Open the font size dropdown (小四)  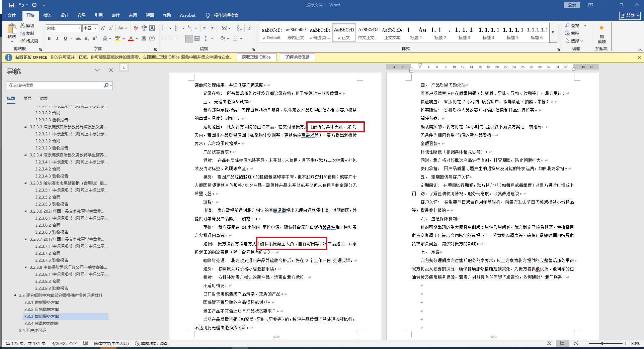click(96, 28)
